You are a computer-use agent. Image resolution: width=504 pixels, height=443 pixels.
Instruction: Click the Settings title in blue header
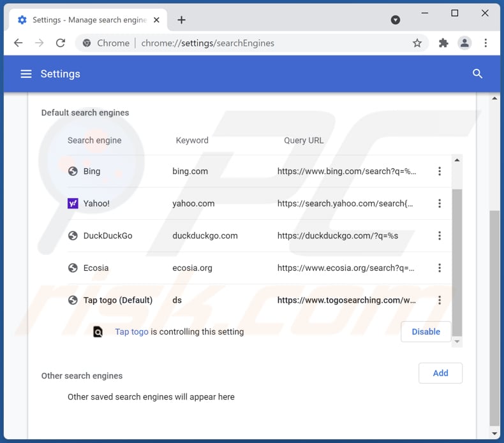60,74
